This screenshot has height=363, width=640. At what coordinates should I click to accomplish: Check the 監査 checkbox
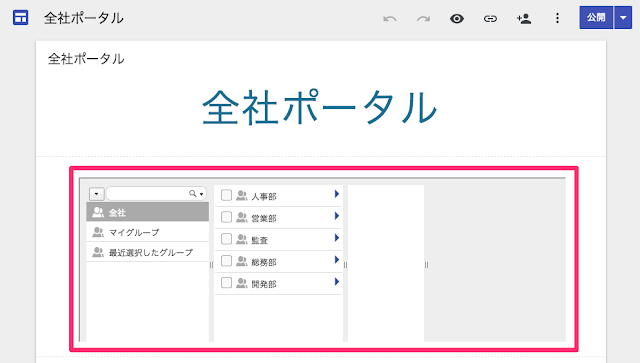(226, 239)
